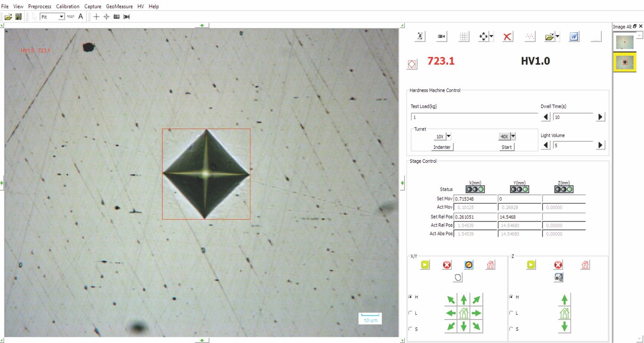Image resolution: width=644 pixels, height=343 pixels.
Task: Click the diamond indentation icon beside 723.1
Action: point(412,64)
